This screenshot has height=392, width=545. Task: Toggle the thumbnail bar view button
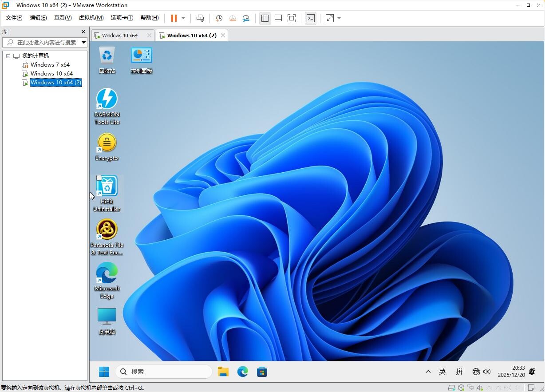coord(278,18)
